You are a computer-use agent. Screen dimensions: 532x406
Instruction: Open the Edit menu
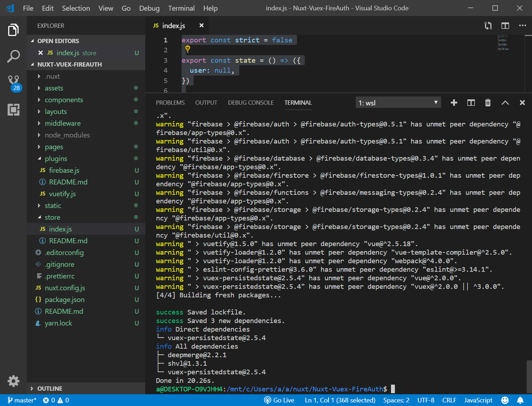pos(48,8)
